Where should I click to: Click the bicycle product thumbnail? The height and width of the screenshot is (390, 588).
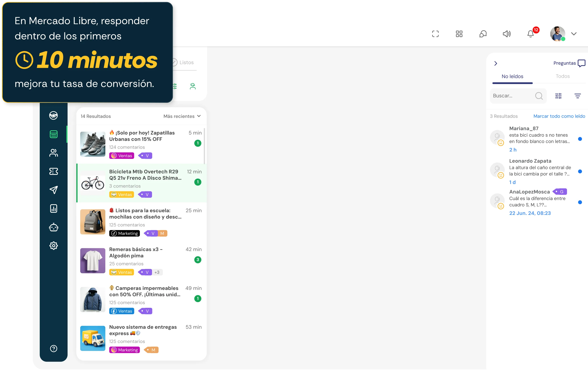[x=93, y=183]
